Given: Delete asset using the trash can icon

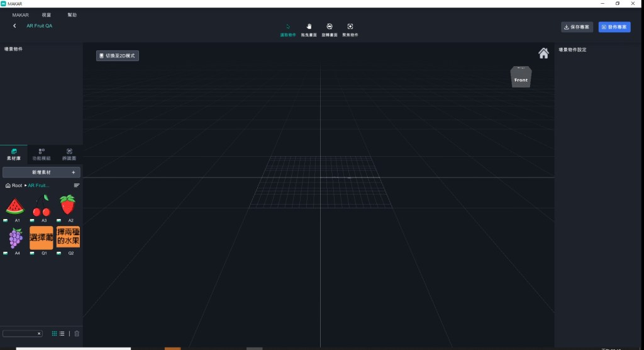Looking at the screenshot, I should coord(77,333).
